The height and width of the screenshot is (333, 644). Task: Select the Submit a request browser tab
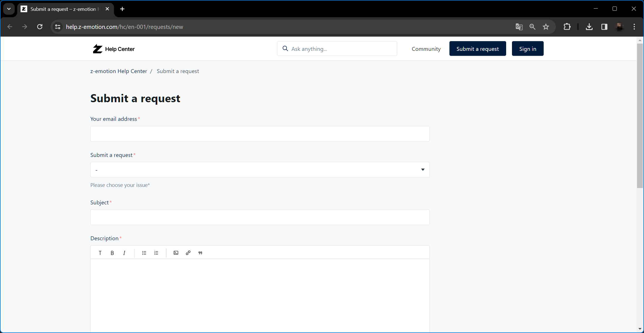pyautogui.click(x=65, y=9)
